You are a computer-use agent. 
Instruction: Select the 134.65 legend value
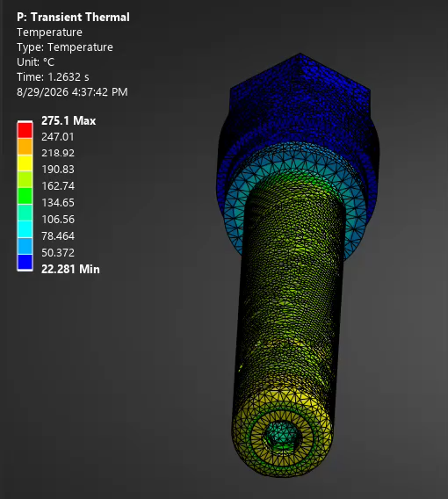(58, 203)
